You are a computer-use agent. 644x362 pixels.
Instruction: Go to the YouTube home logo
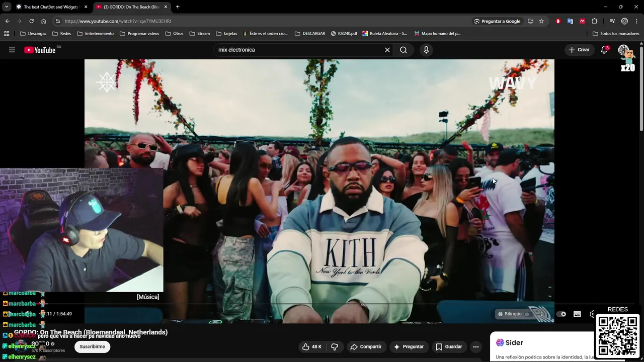pos(40,50)
